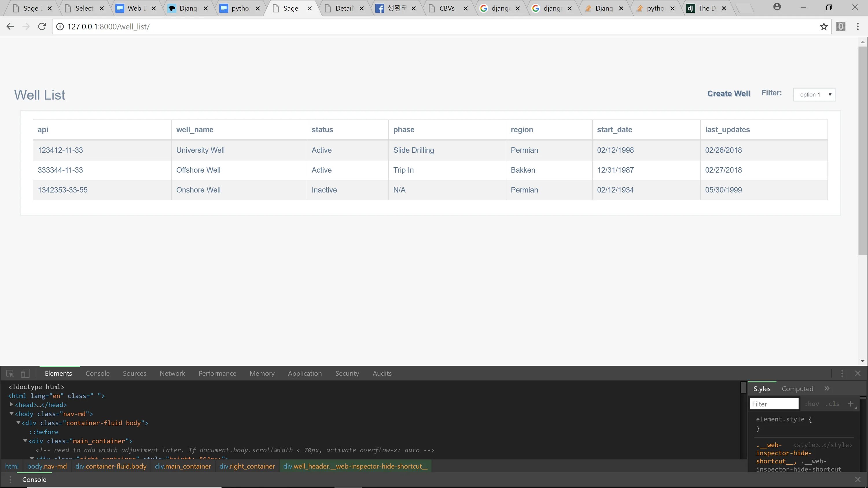Reload the page with refresh icon
Screen dimensions: 868x488
42,27
